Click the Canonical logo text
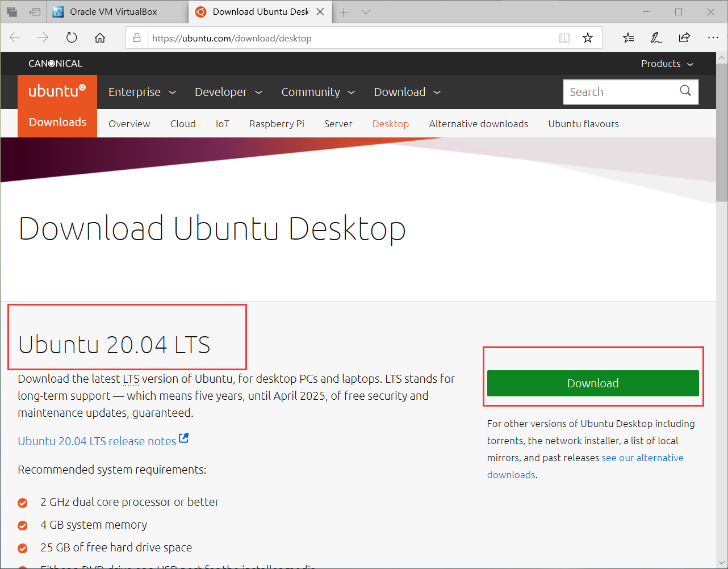The width and height of the screenshot is (728, 569). (56, 64)
